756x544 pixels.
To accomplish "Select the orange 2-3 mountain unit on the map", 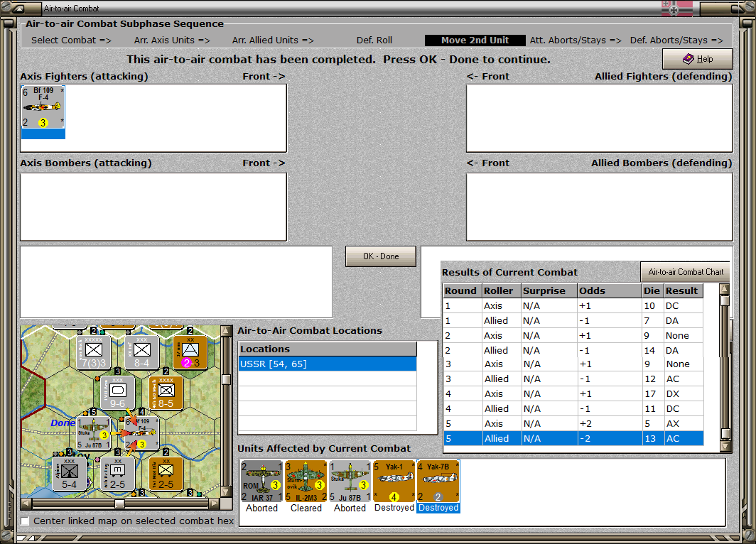I will click(x=190, y=352).
